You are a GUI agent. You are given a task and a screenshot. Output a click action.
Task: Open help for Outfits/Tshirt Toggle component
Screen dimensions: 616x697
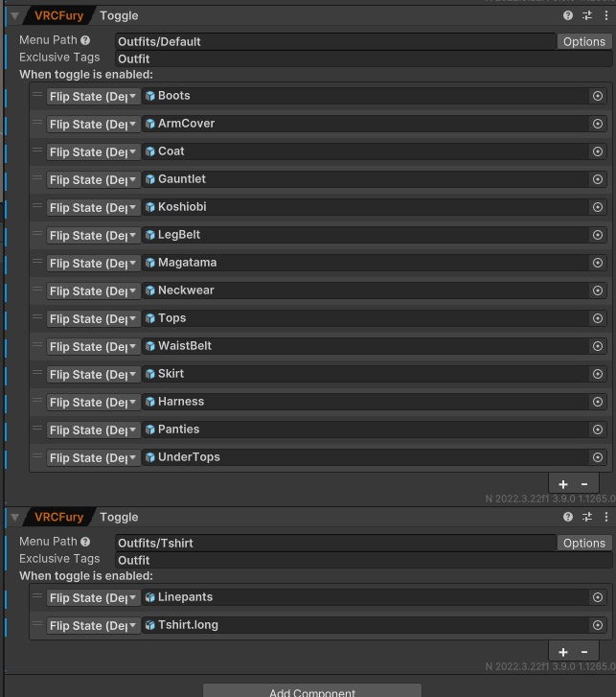567,517
